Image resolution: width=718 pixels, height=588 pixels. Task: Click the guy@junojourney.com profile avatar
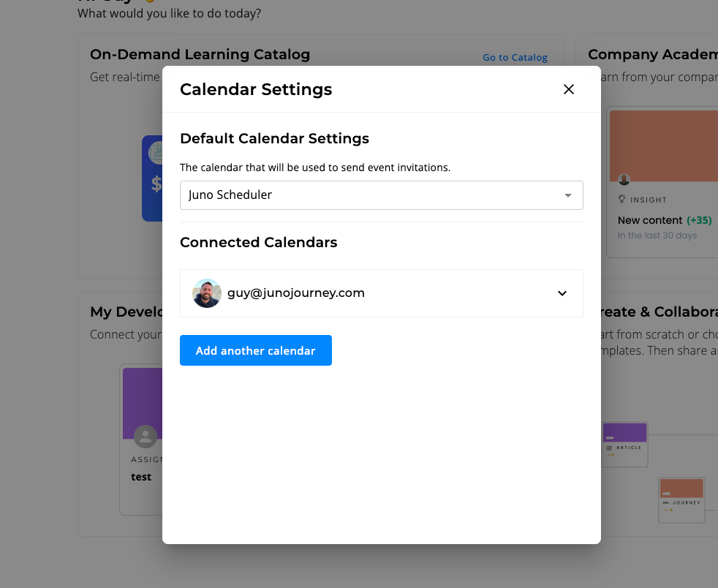point(207,293)
